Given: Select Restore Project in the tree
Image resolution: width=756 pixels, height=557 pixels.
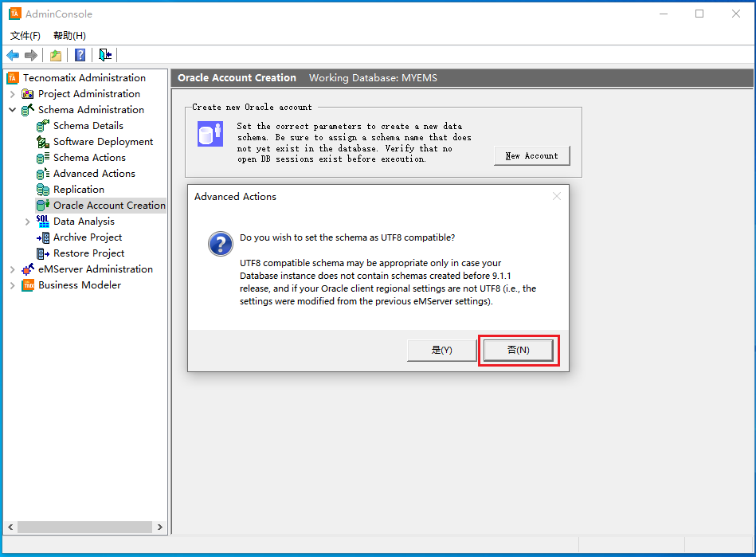Looking at the screenshot, I should point(88,253).
